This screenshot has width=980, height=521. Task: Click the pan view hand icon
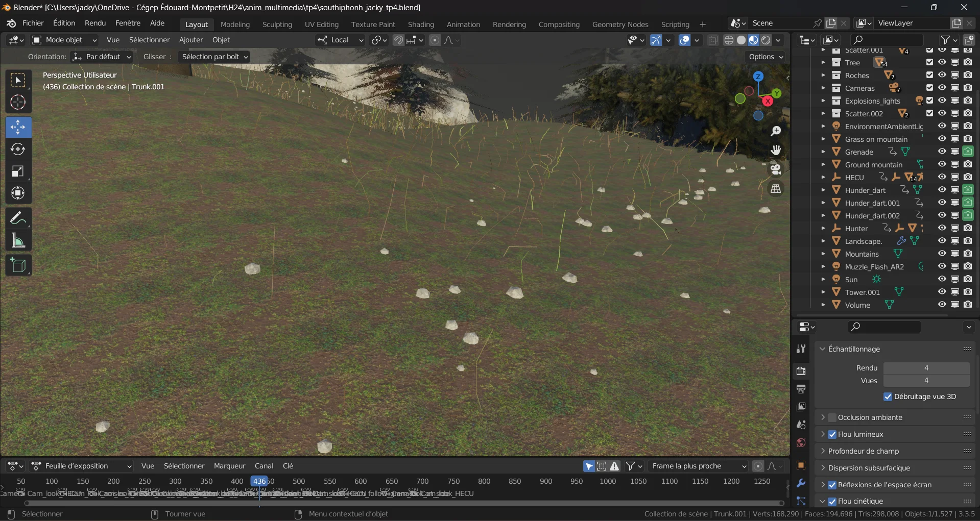776,150
